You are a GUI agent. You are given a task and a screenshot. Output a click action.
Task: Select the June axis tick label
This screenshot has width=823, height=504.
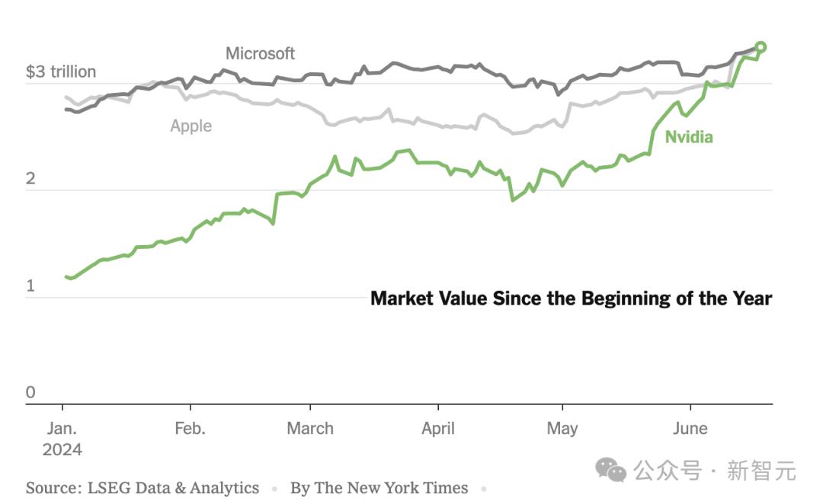coord(690,429)
